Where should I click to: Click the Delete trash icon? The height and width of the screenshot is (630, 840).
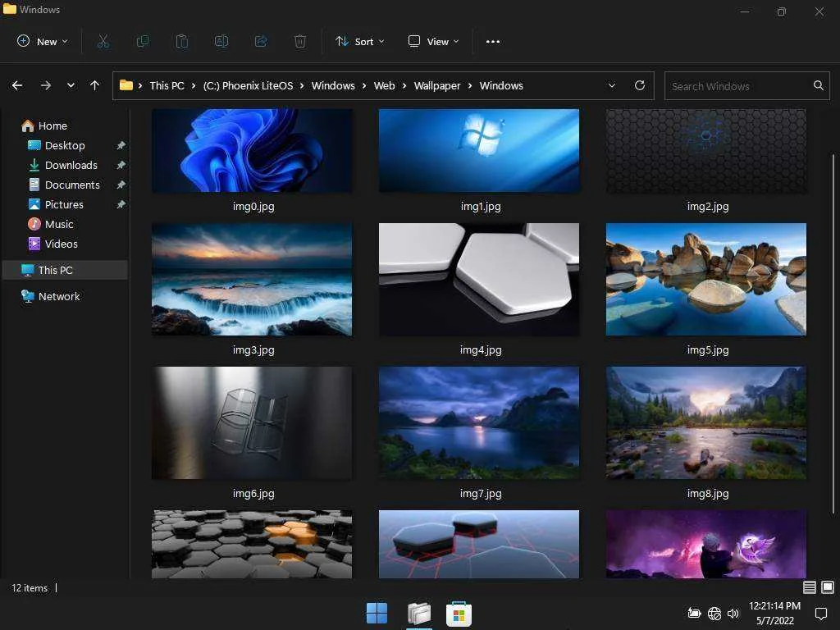click(x=300, y=41)
